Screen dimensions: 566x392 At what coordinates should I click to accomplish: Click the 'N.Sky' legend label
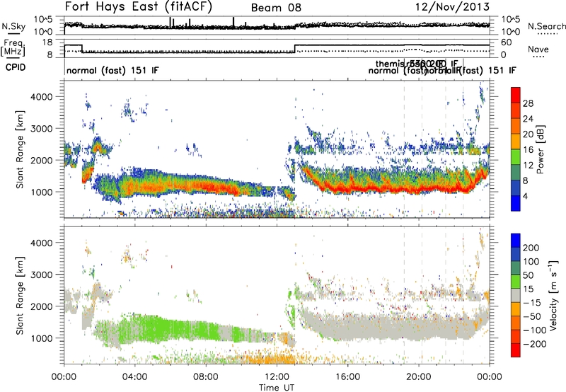coord(13,26)
